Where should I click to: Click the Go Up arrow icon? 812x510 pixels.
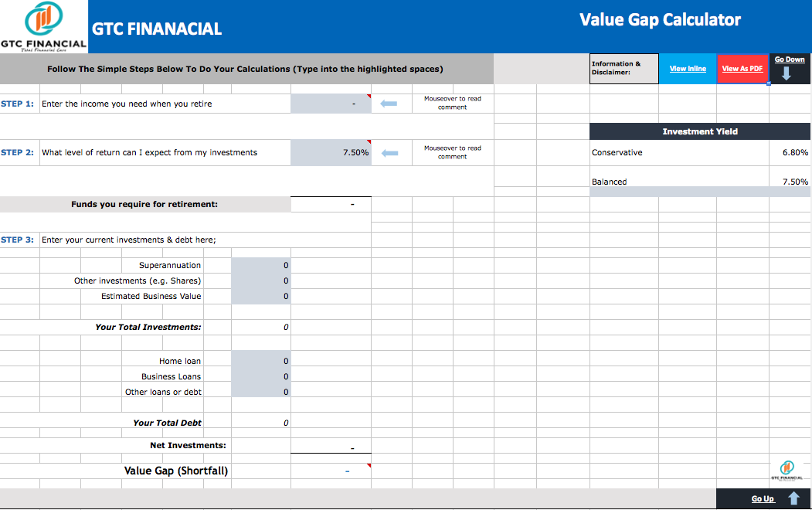(x=793, y=498)
